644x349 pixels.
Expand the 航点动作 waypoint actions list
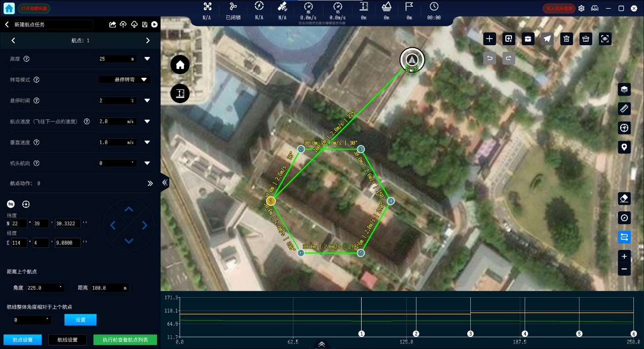pyautogui.click(x=150, y=183)
